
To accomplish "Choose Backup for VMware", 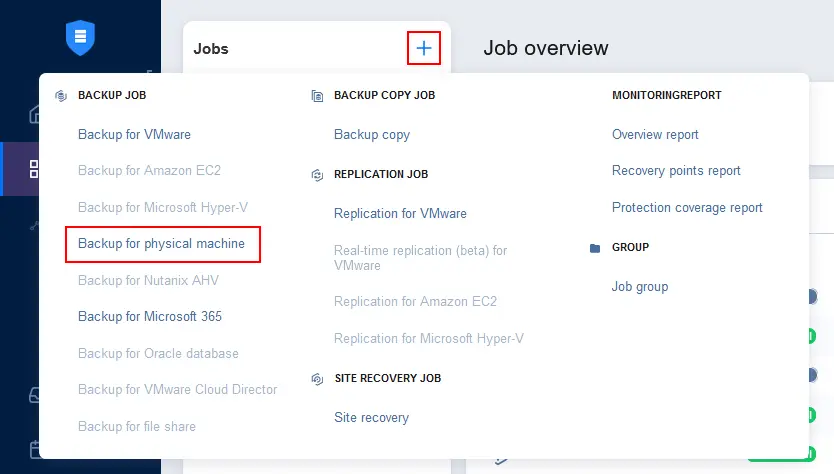I will pos(134,134).
